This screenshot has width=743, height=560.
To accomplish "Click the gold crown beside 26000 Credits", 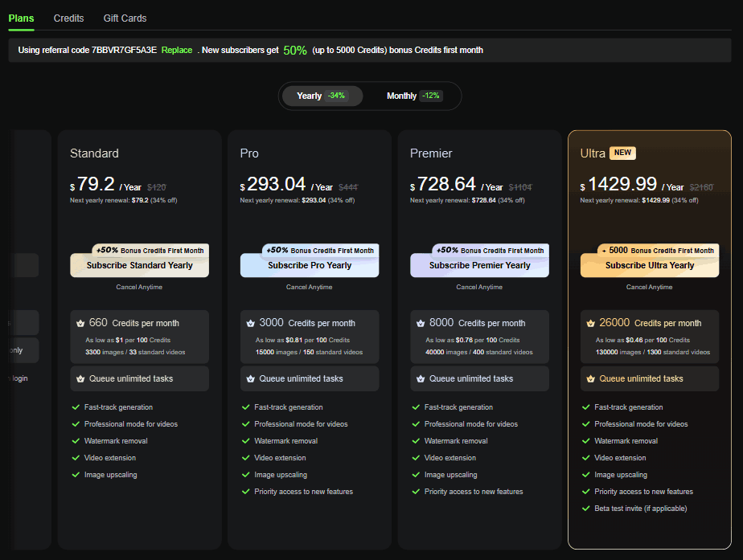I will [x=591, y=323].
